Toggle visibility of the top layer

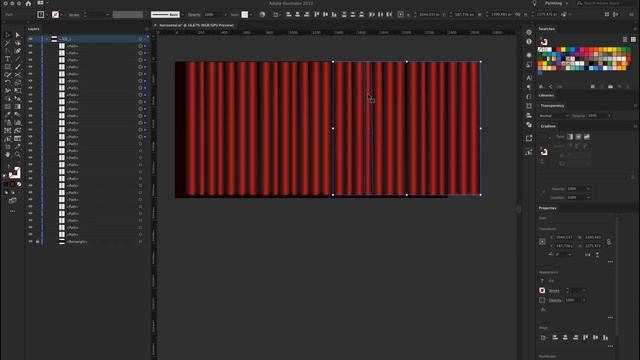(x=30, y=39)
